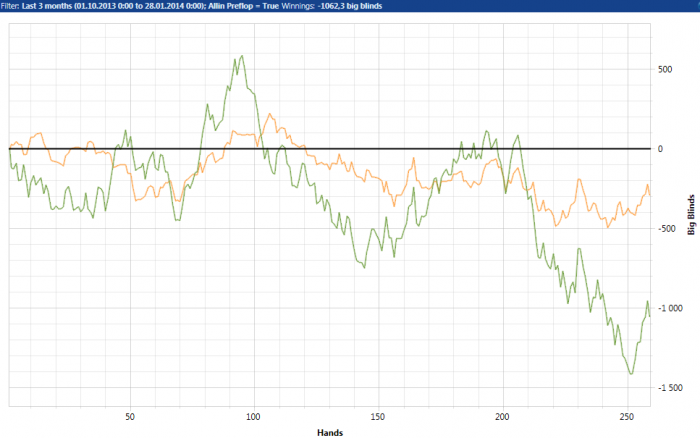Click the orange line's end point at right
The height and width of the screenshot is (438, 700).
650,195
